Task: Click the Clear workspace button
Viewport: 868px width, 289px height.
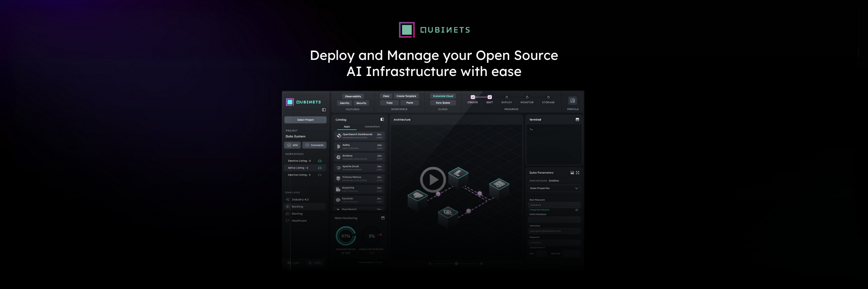Action: coord(386,96)
